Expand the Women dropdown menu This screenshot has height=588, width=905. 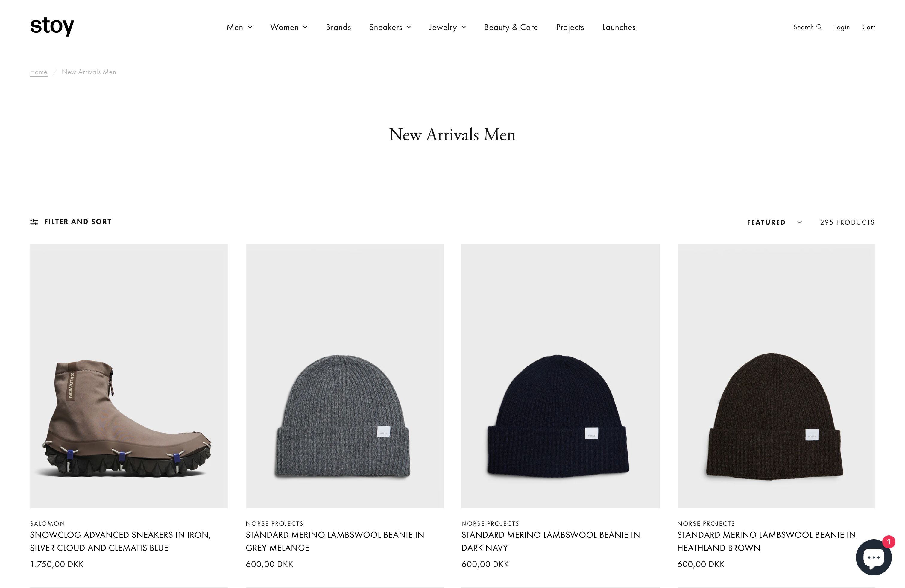[x=289, y=27]
